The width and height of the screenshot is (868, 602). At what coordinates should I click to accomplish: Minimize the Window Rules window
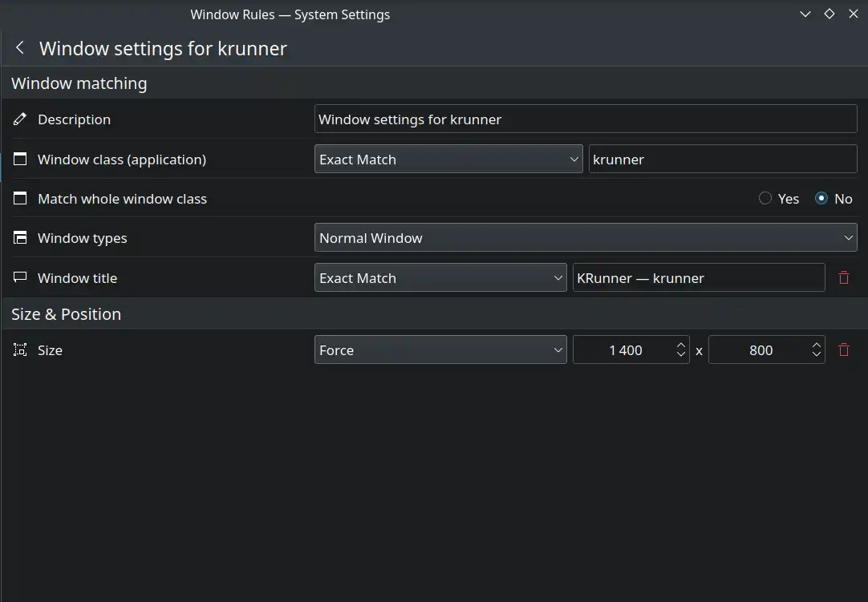[805, 14]
